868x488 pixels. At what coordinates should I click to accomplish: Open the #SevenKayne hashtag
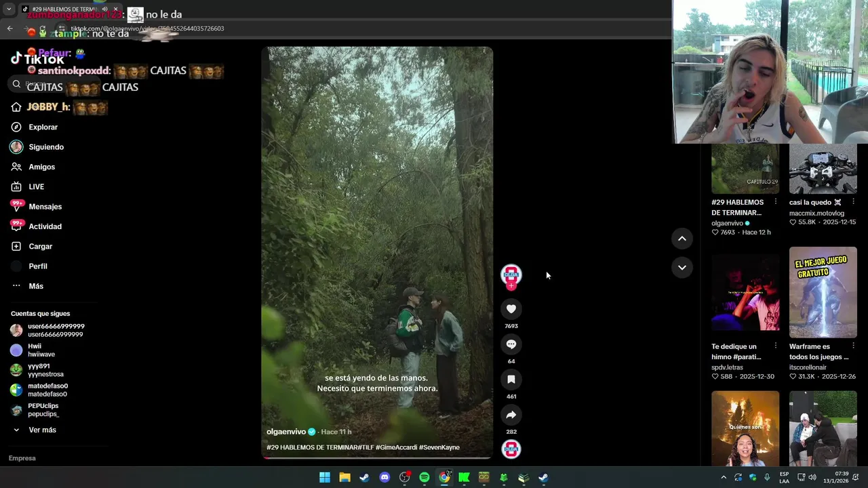click(439, 447)
